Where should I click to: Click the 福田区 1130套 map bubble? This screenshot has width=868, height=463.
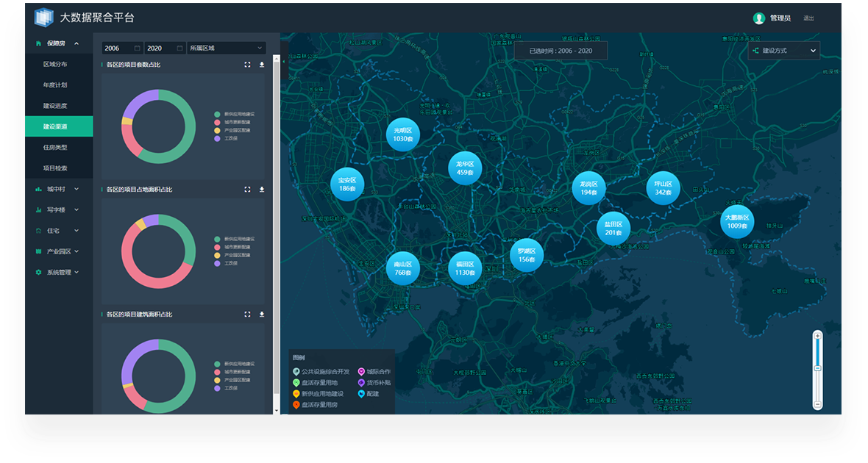pyautogui.click(x=465, y=268)
